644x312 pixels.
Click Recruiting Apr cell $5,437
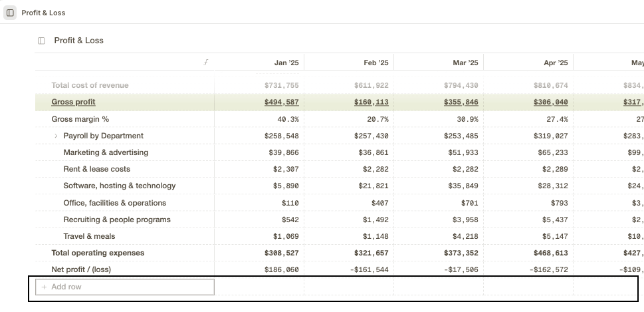click(x=555, y=220)
